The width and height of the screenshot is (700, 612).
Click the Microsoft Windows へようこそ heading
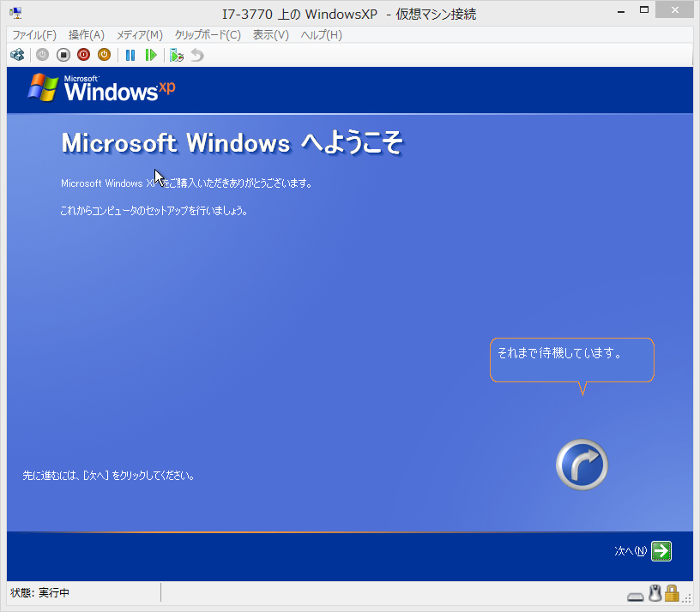[232, 143]
